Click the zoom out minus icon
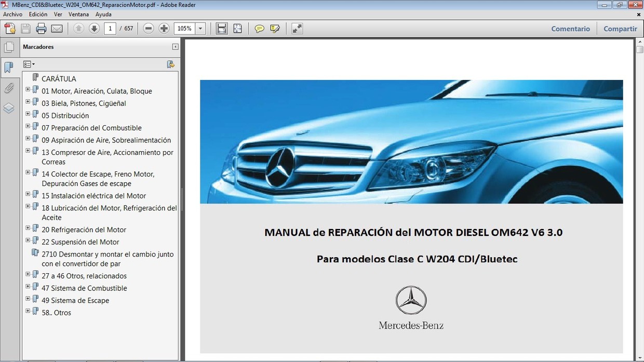 click(x=149, y=28)
